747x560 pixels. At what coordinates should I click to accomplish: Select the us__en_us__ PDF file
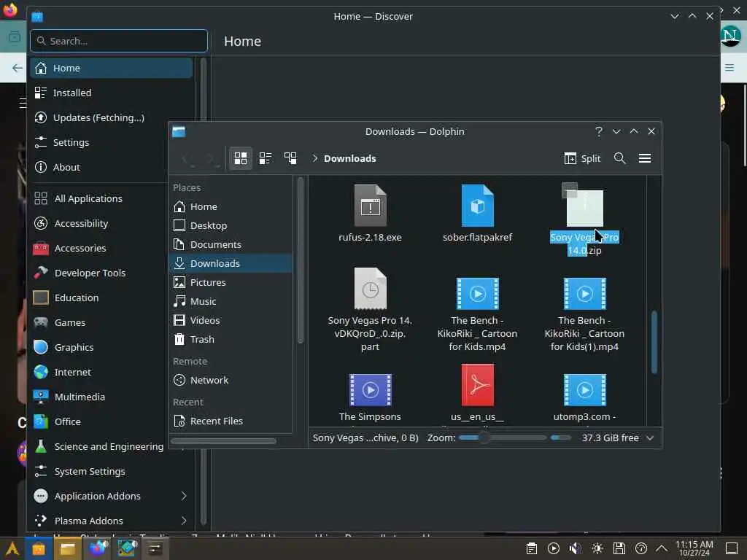pyautogui.click(x=477, y=393)
